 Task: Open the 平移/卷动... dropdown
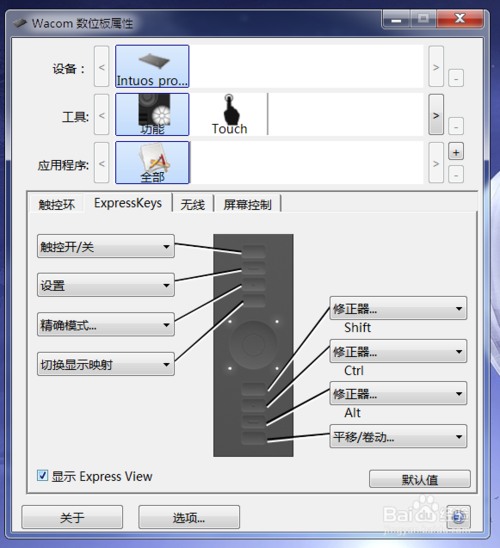[398, 437]
